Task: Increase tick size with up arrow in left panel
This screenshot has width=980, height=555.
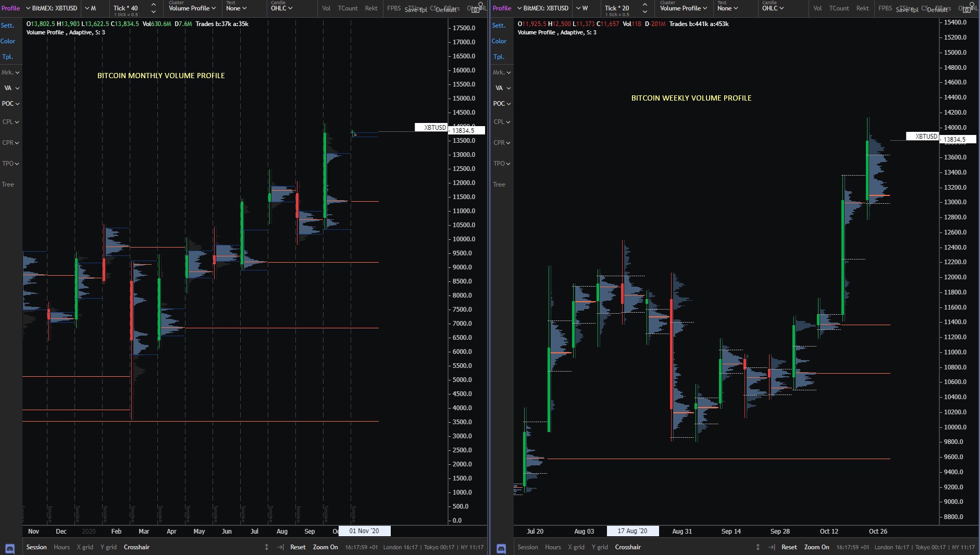Action: 153,5
